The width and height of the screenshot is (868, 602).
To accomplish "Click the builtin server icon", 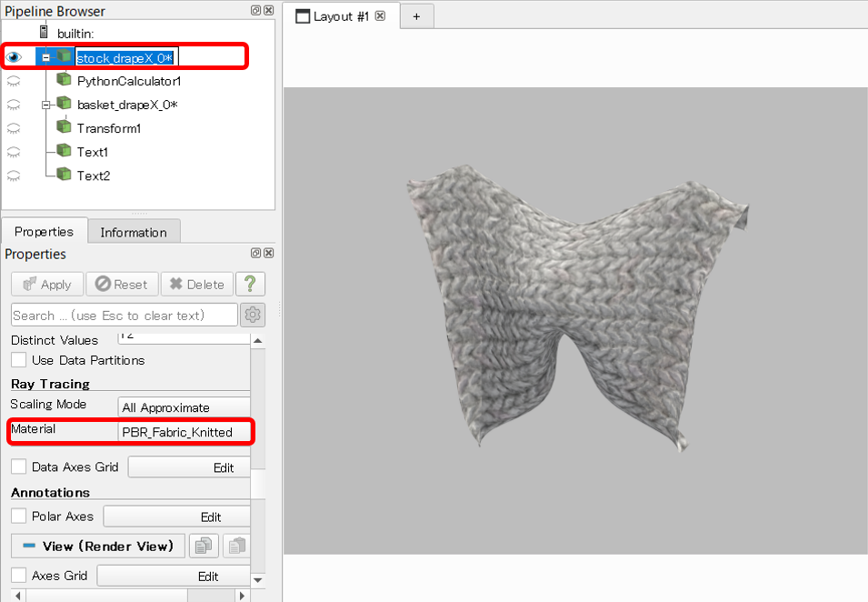I will point(44,33).
